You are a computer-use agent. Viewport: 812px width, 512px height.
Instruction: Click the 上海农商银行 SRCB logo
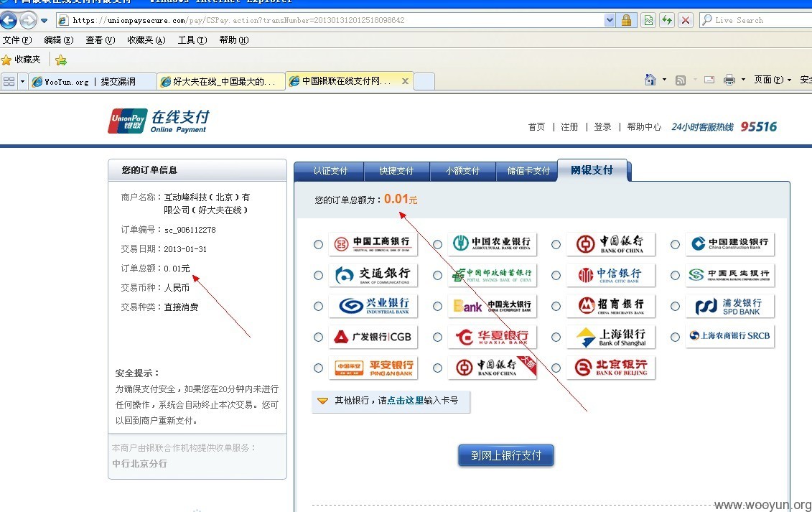[x=729, y=336]
